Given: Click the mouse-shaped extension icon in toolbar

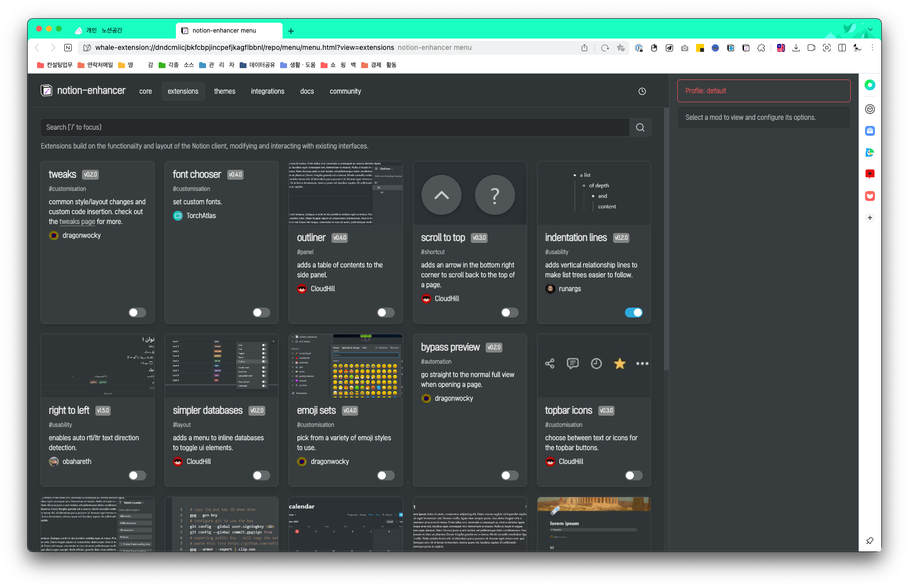Looking at the screenshot, I should (x=654, y=48).
